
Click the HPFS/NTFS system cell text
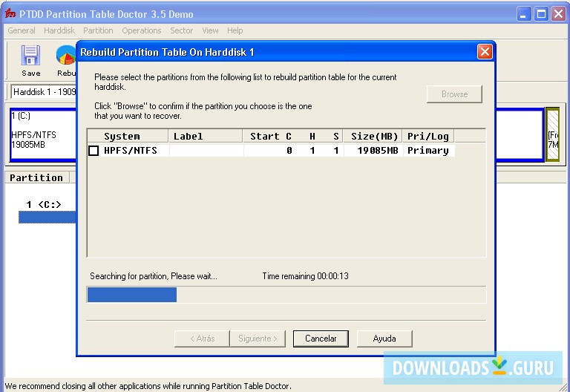pos(131,151)
